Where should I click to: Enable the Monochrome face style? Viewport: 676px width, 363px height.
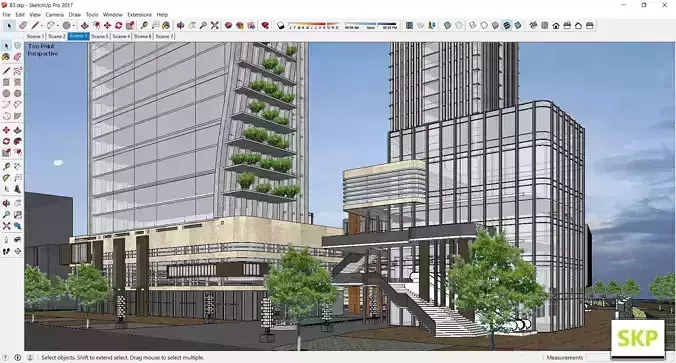coord(518,25)
